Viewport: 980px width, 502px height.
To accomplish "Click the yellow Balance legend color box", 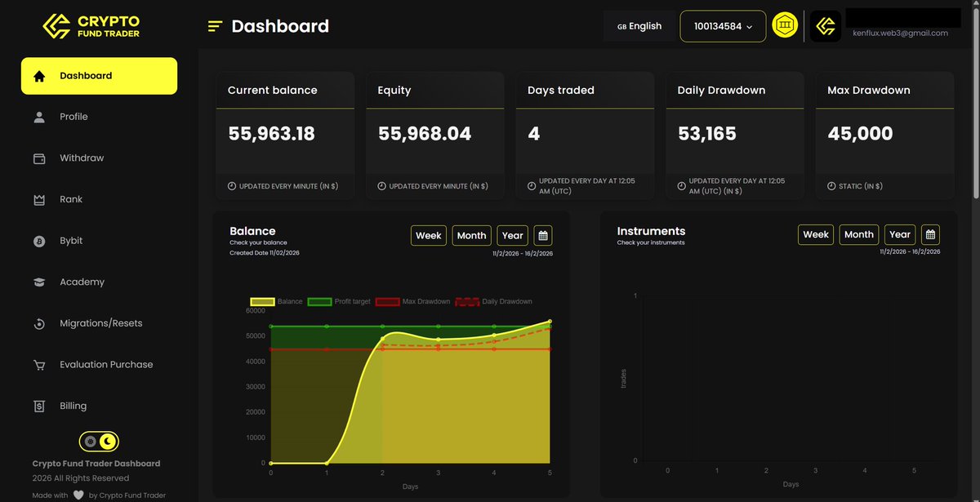I will pyautogui.click(x=262, y=302).
